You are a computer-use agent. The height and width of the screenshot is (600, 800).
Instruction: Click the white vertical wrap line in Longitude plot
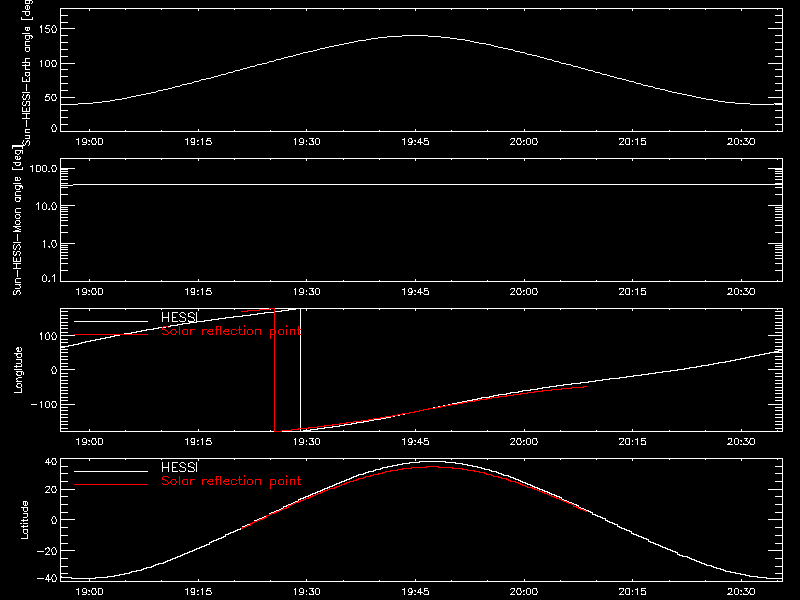pos(300,370)
